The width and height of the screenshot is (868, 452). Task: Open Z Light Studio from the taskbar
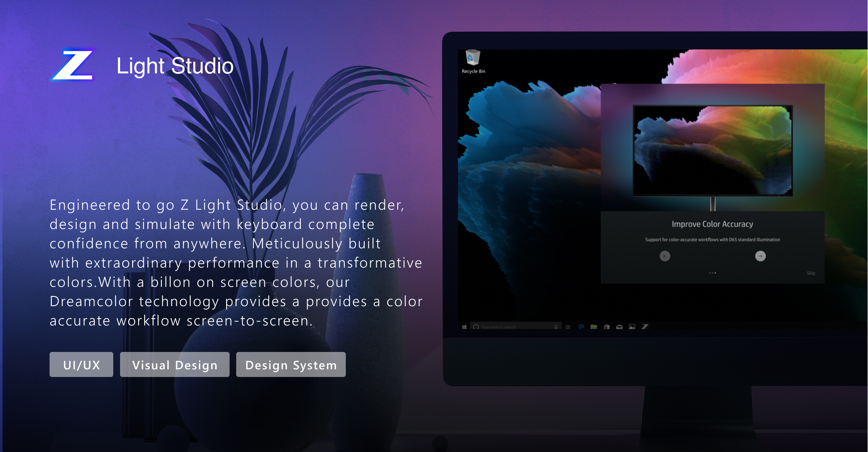[645, 327]
